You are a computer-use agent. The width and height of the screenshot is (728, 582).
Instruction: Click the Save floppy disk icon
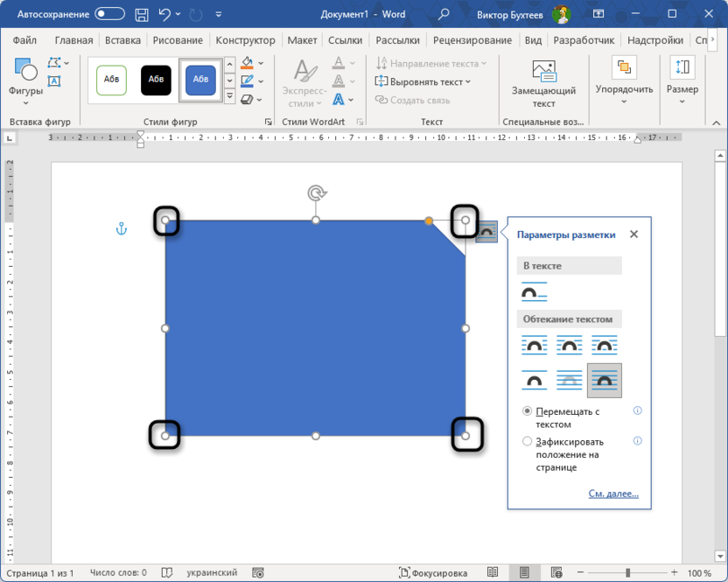[x=143, y=15]
